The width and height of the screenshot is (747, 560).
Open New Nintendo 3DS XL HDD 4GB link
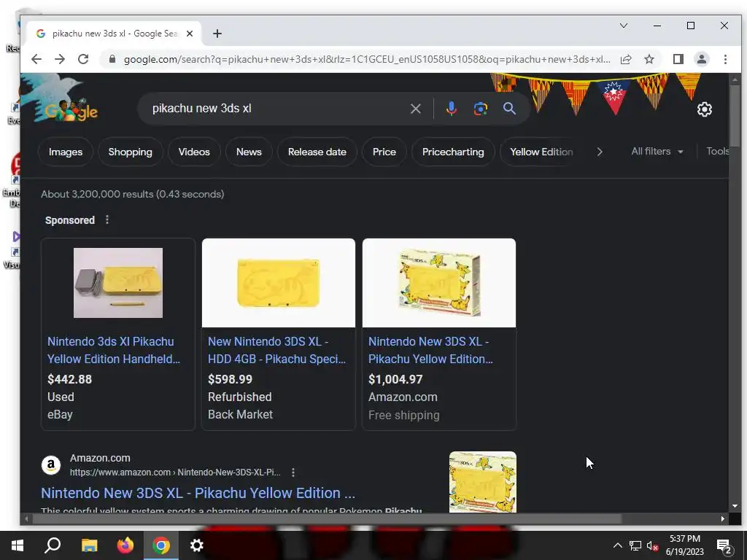pos(276,350)
